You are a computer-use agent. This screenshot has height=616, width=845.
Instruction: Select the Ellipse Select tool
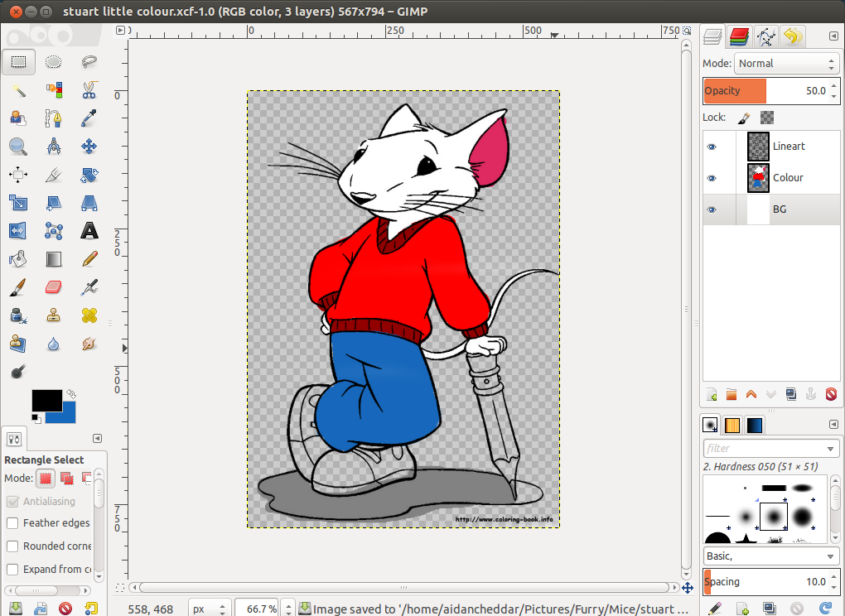[53, 62]
